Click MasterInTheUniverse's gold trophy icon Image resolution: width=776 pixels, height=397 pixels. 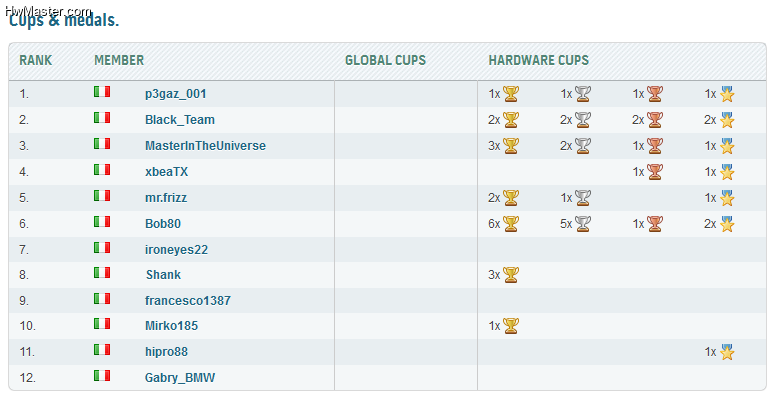point(511,146)
